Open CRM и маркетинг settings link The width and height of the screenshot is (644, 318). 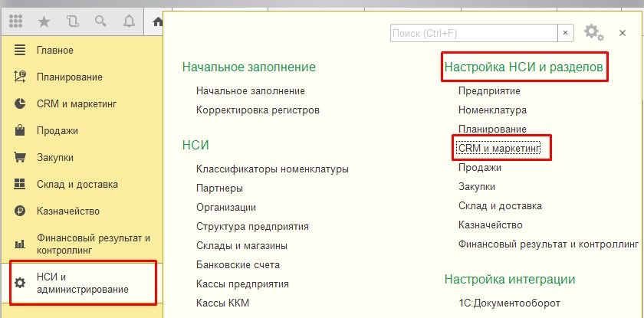pos(499,148)
